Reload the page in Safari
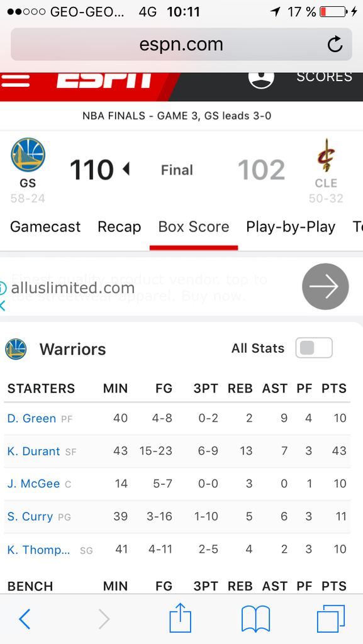 (x=335, y=45)
